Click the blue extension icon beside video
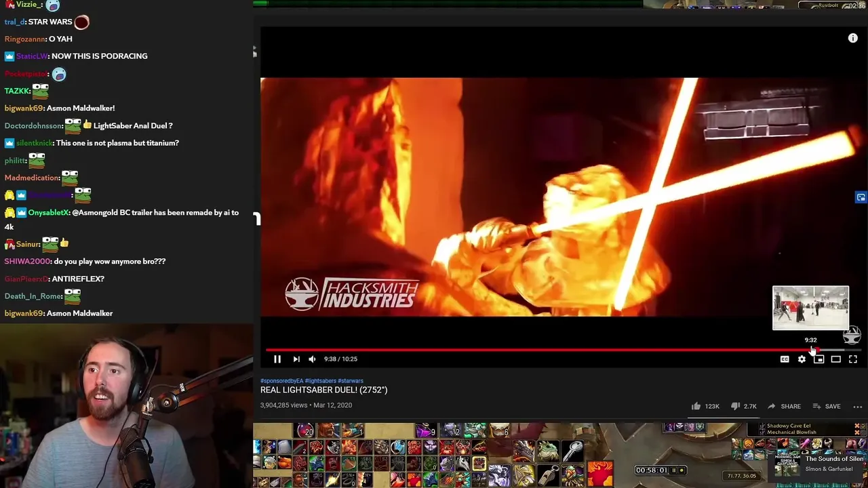This screenshot has height=488, width=868. tap(861, 197)
